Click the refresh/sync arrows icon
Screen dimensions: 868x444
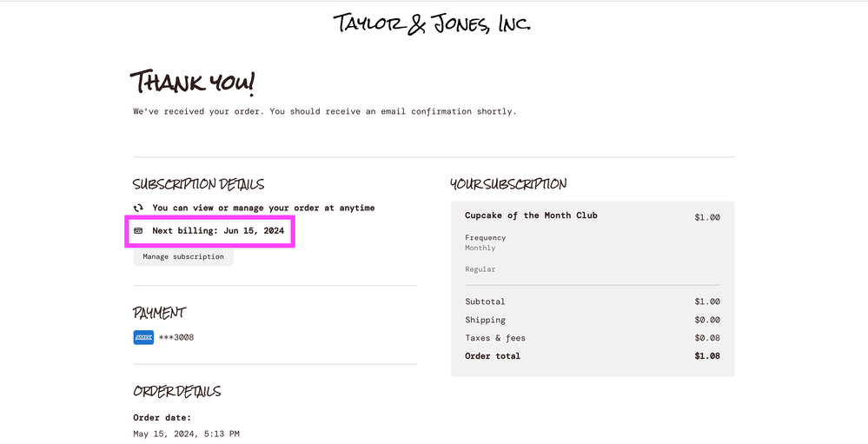click(x=138, y=208)
